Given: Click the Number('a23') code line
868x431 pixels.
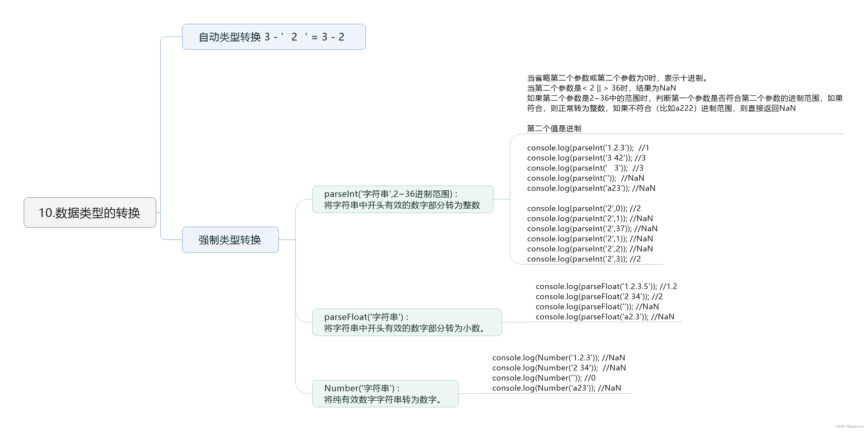Looking at the screenshot, I should [556, 388].
